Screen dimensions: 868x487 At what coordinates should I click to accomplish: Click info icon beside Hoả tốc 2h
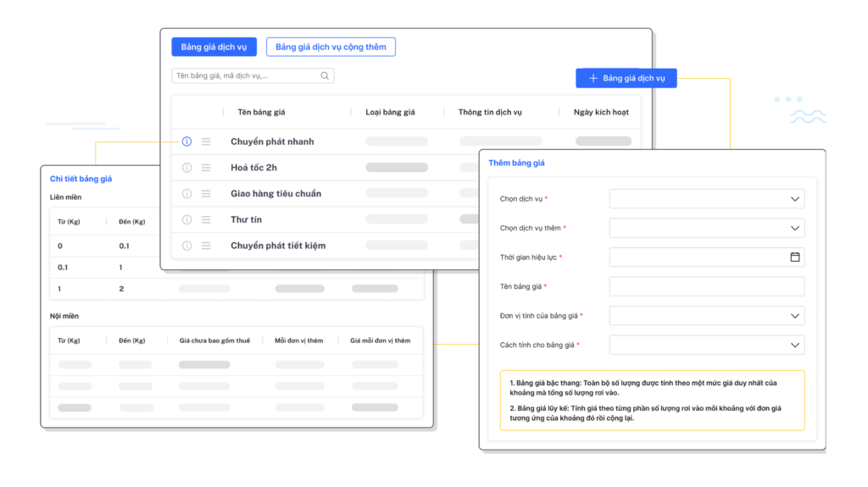186,168
